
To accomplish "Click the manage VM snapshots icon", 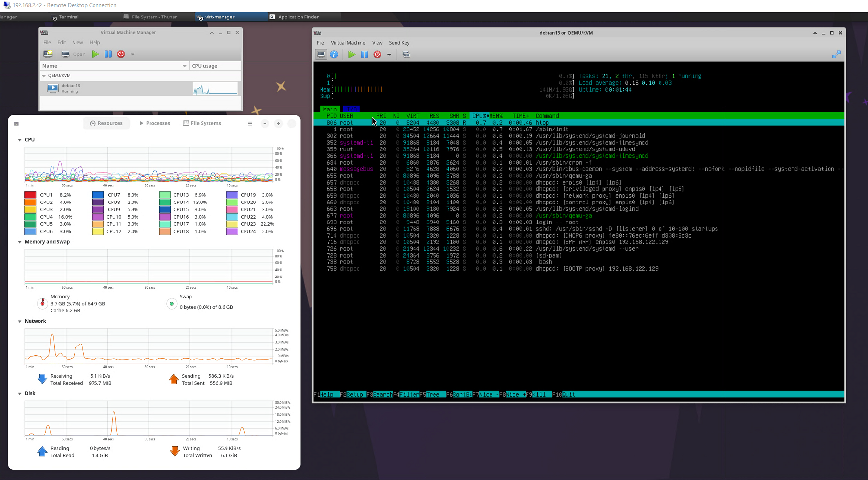I will [406, 55].
